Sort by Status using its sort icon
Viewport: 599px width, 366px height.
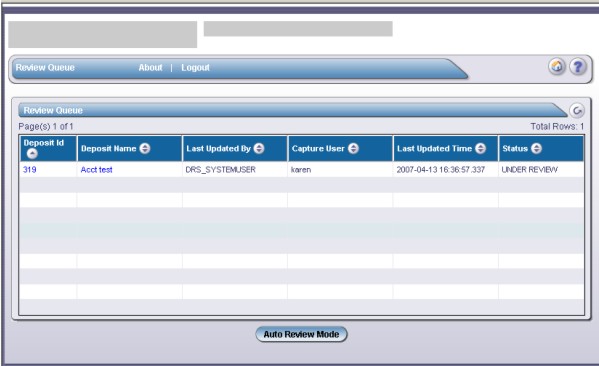[x=536, y=148]
